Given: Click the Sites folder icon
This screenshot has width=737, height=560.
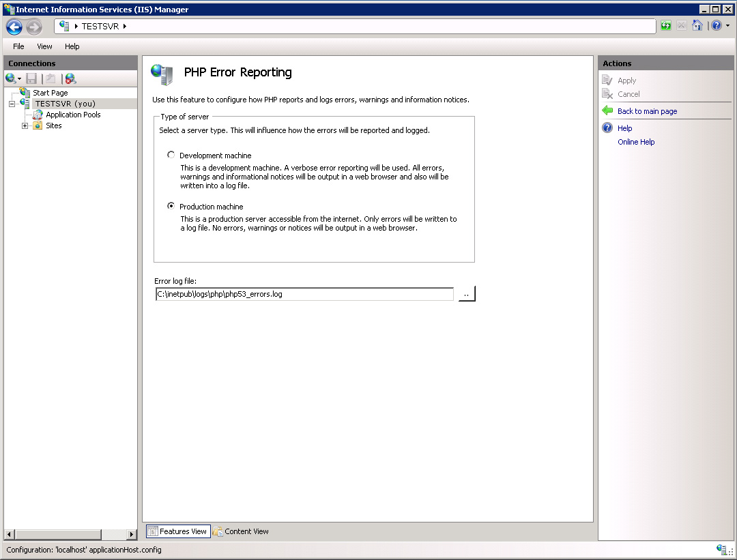Looking at the screenshot, I should tap(38, 126).
